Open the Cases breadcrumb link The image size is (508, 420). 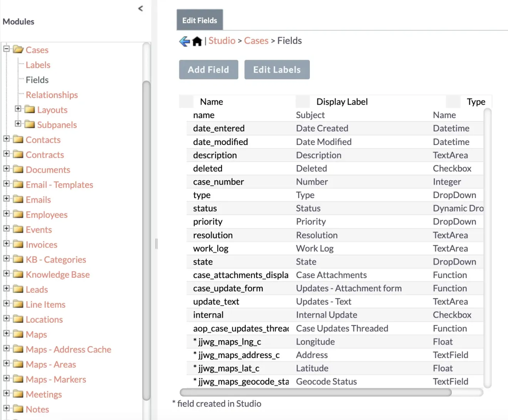(256, 40)
